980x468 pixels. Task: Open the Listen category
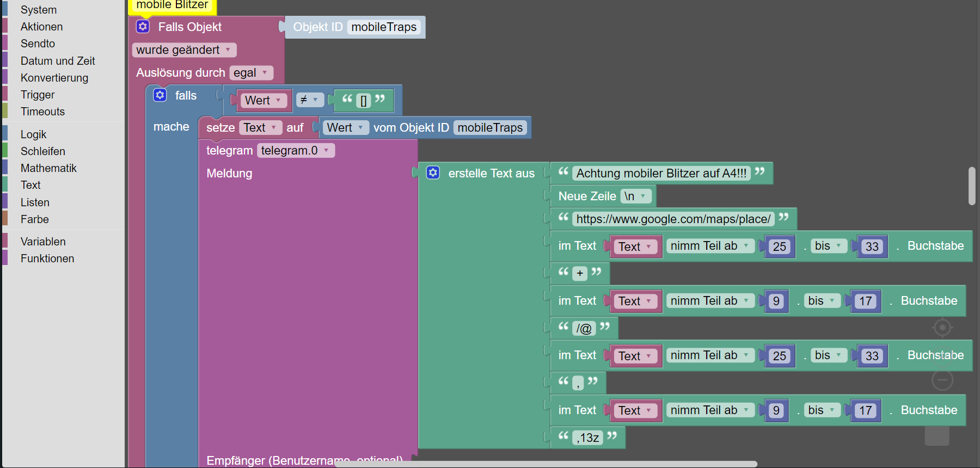pos(35,202)
